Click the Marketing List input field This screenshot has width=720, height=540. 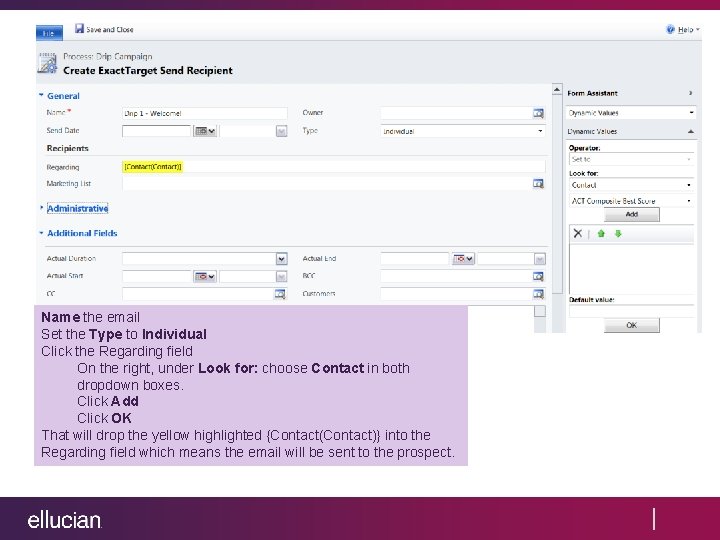[x=327, y=184]
